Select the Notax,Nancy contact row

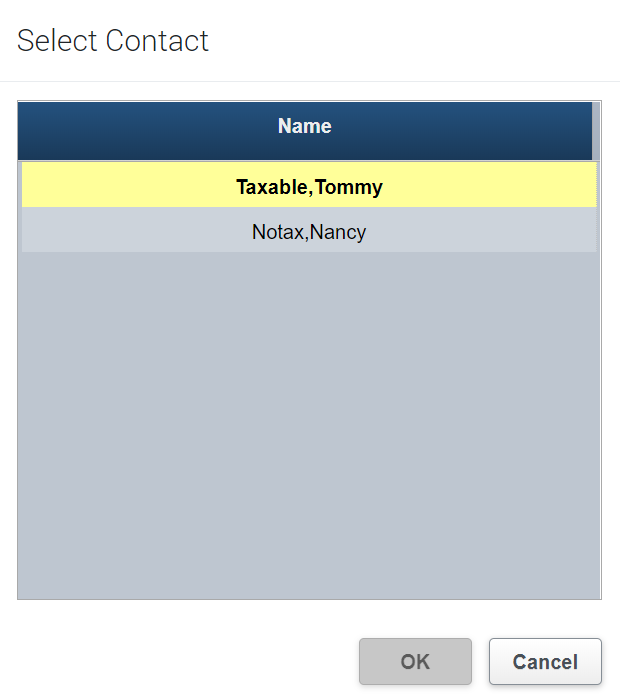coord(309,232)
